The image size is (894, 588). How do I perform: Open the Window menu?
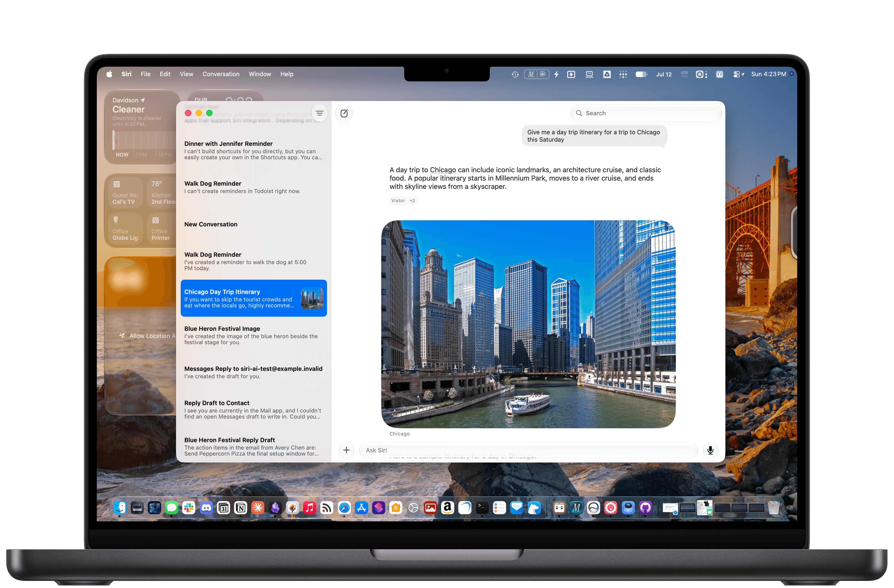(x=260, y=74)
